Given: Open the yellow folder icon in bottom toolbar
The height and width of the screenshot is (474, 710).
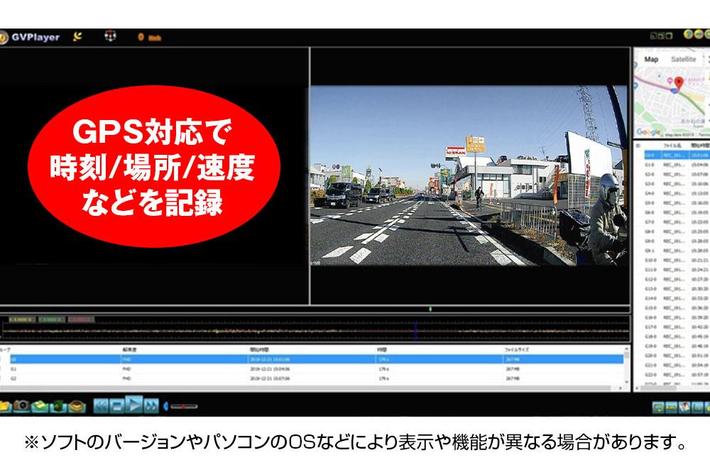Looking at the screenshot, I should [5, 406].
